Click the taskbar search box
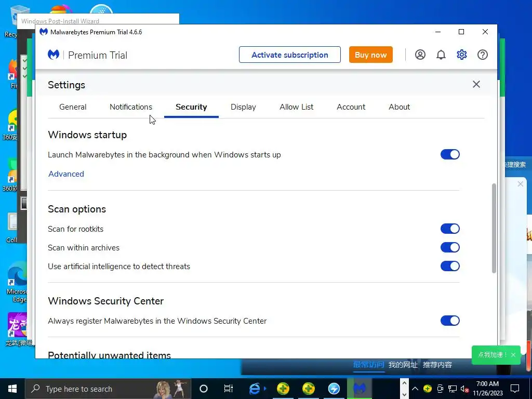532x399 pixels. (108, 389)
